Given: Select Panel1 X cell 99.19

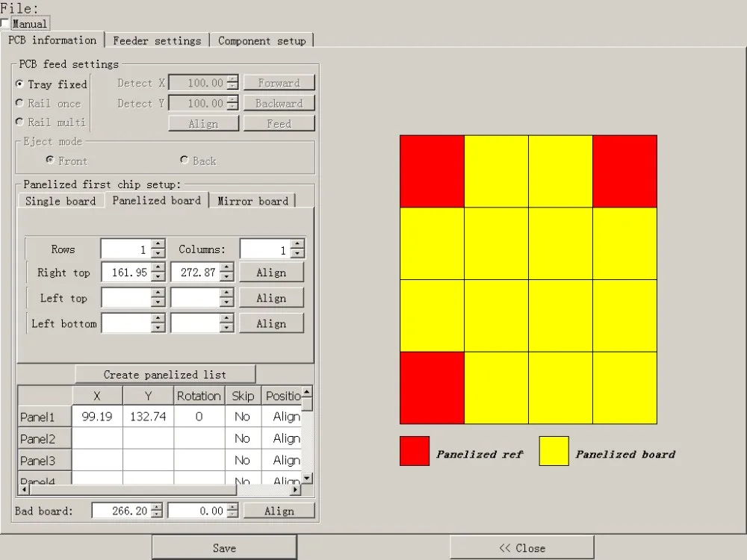Looking at the screenshot, I should pyautogui.click(x=97, y=417).
